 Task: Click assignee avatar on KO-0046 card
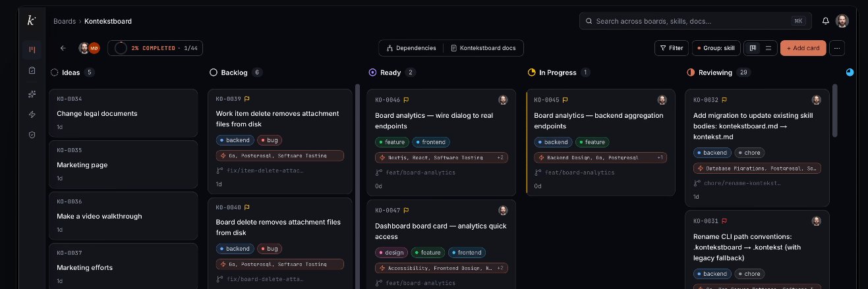pos(503,100)
